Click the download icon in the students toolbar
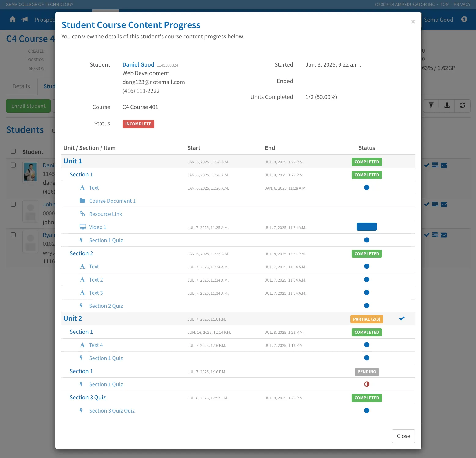Viewport: 476px width, 458px height. [447, 106]
